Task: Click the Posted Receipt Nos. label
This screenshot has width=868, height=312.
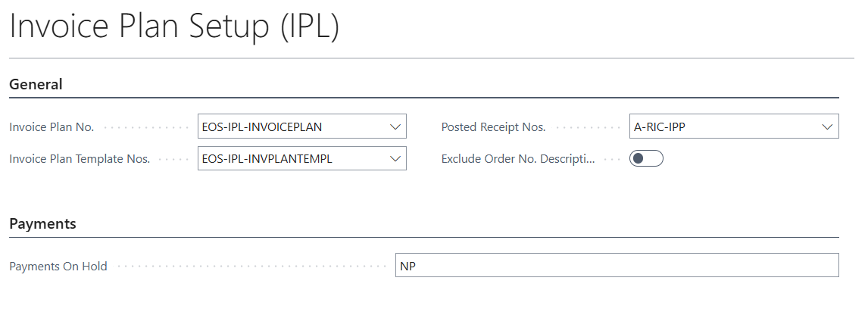Action: tap(493, 127)
